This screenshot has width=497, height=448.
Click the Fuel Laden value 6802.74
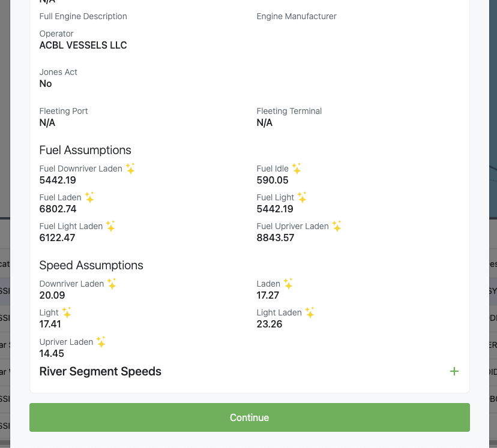(x=58, y=209)
